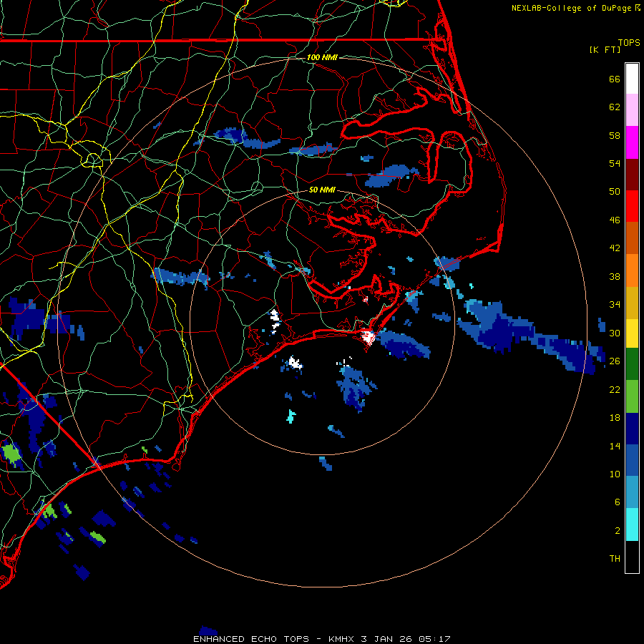Screen dimensions: 644x644
Task: Click the 54 legend value
Action: click(x=615, y=163)
